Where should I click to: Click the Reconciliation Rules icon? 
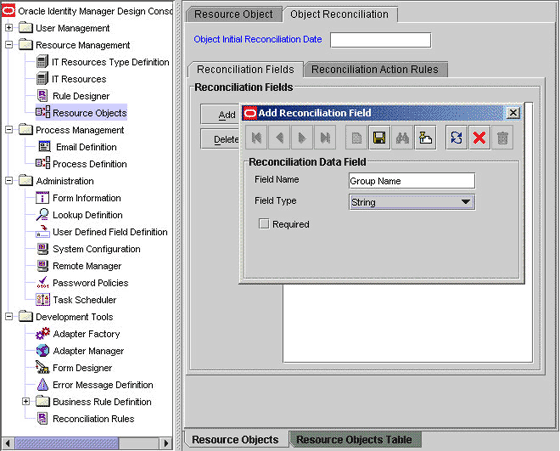(42, 418)
